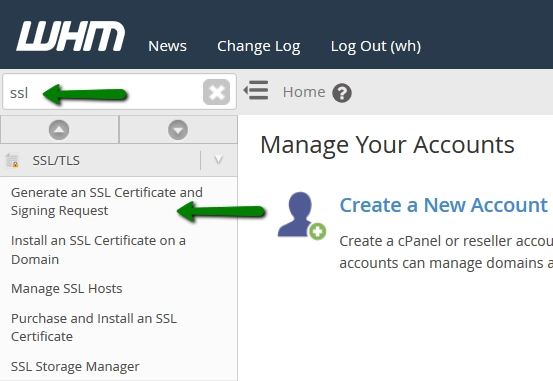Click the SSL/TLS certificate lock icon
This screenshot has height=381, width=553.
12,161
